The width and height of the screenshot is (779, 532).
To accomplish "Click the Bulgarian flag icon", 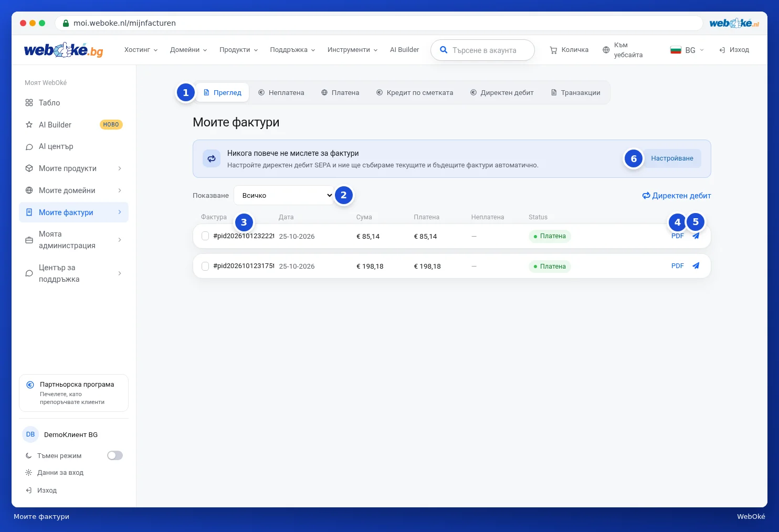I will 676,50.
